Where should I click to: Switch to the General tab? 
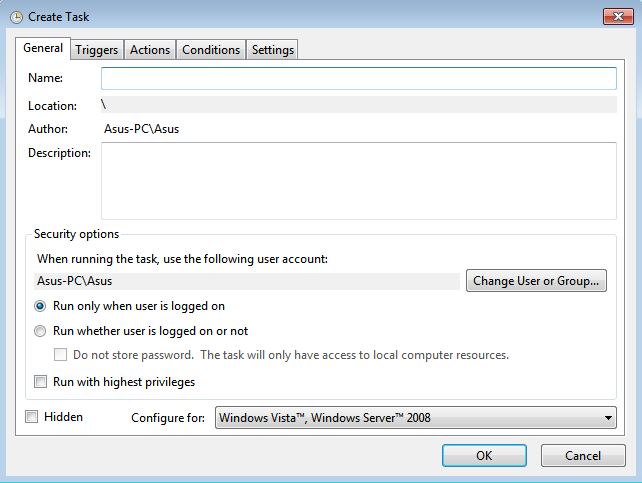click(x=43, y=48)
